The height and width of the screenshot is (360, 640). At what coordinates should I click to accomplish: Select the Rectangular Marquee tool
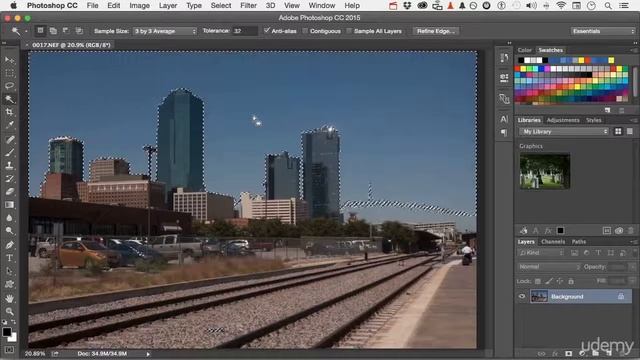(x=9, y=73)
